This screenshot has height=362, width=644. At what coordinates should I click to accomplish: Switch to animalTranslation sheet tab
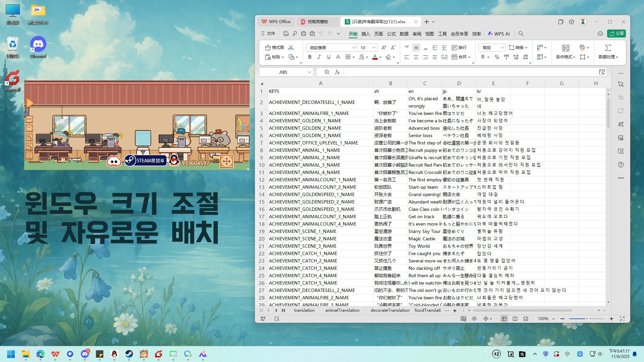click(342, 310)
